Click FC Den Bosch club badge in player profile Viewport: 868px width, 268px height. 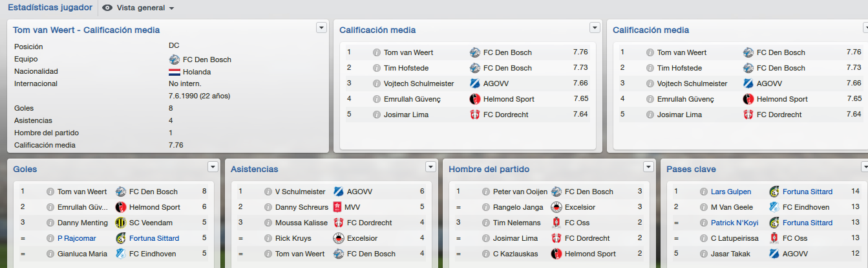(174, 59)
